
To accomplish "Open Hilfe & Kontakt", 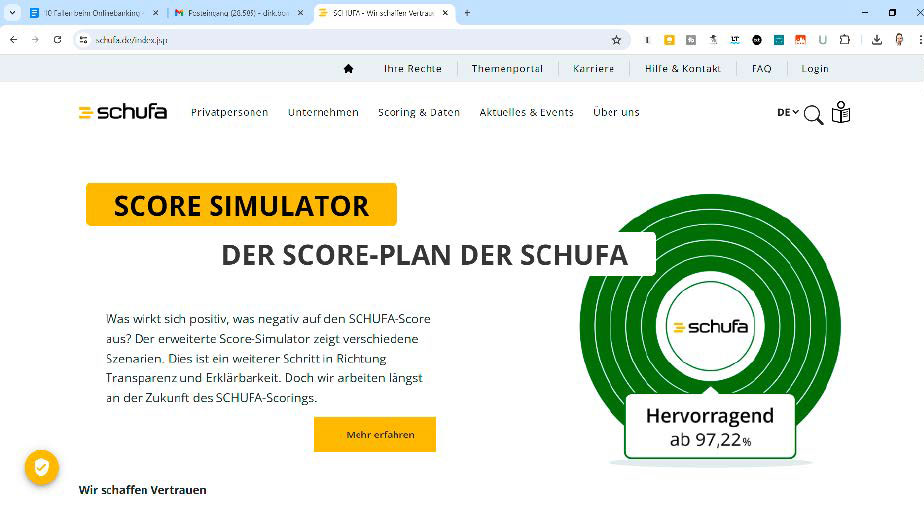I will click(x=682, y=68).
